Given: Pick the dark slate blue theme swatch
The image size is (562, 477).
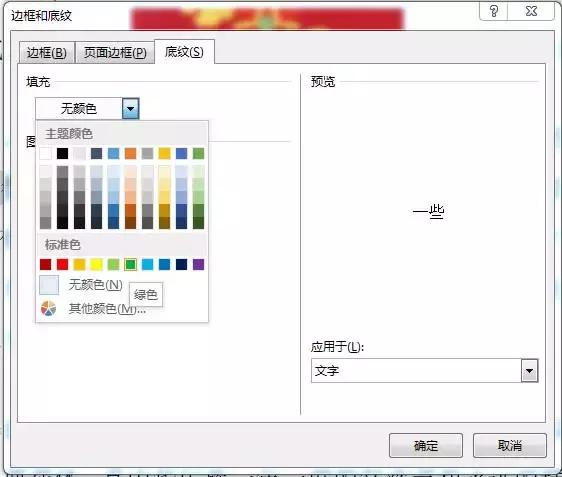Looking at the screenshot, I should click(96, 153).
